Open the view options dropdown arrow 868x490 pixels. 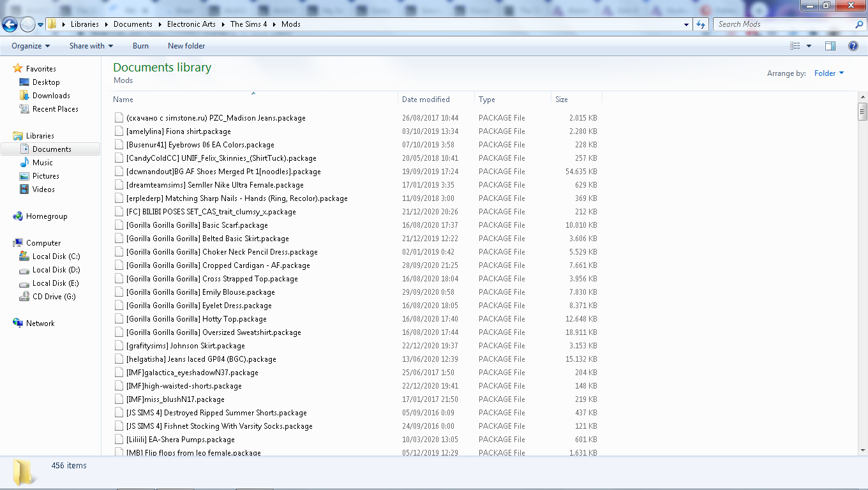pos(809,46)
